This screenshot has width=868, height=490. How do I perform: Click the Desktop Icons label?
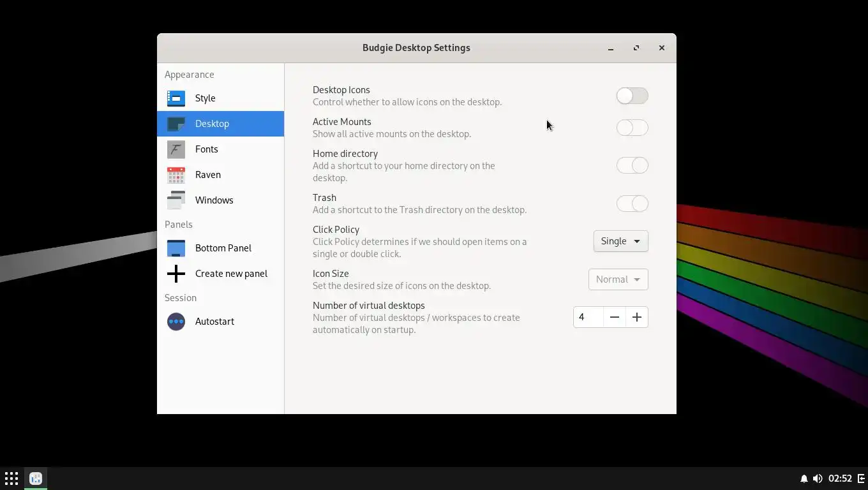click(x=341, y=90)
